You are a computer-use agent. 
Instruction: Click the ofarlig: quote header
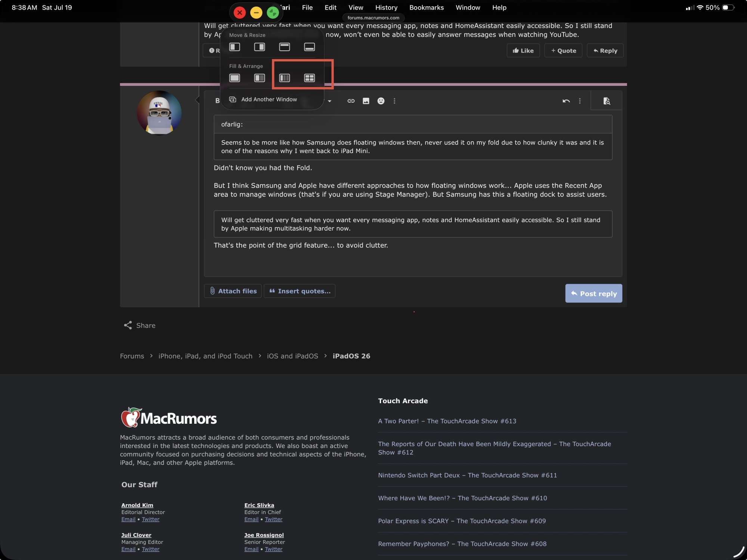413,124
